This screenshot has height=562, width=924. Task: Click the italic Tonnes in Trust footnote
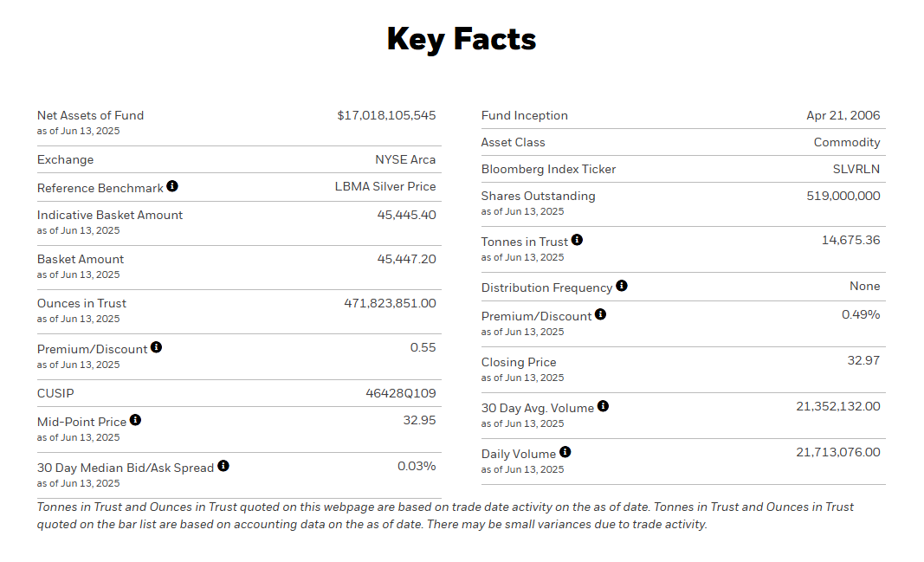[x=445, y=515]
